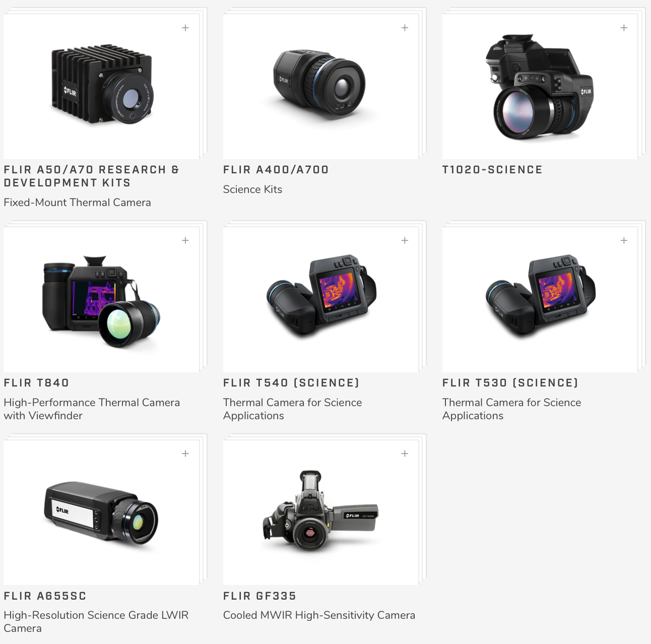Click plus icon on FLIR T840 card
The image size is (651, 644).
(x=185, y=240)
